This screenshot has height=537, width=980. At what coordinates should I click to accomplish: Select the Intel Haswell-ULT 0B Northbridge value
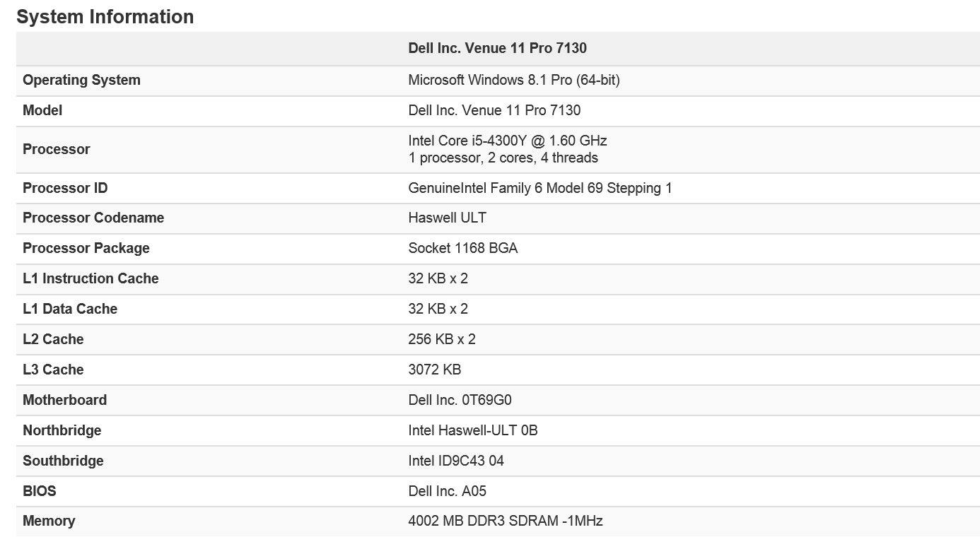click(x=473, y=431)
